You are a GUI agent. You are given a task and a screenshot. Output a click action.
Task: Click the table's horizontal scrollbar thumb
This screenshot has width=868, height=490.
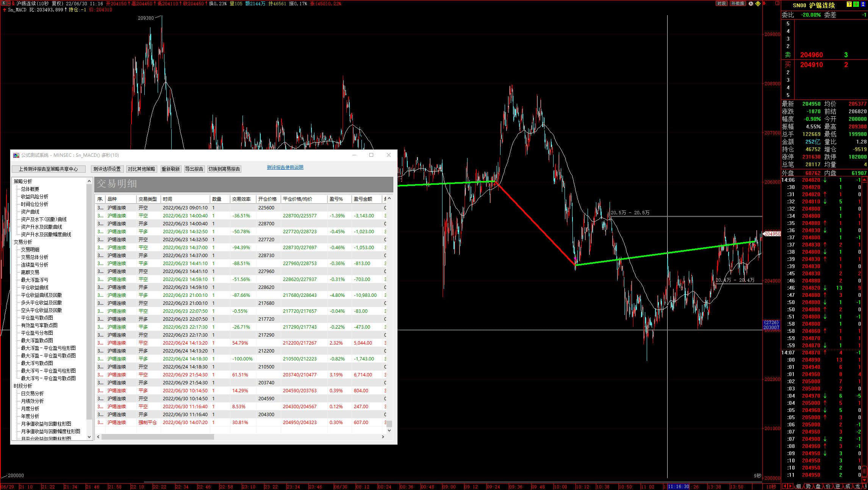pos(158,437)
